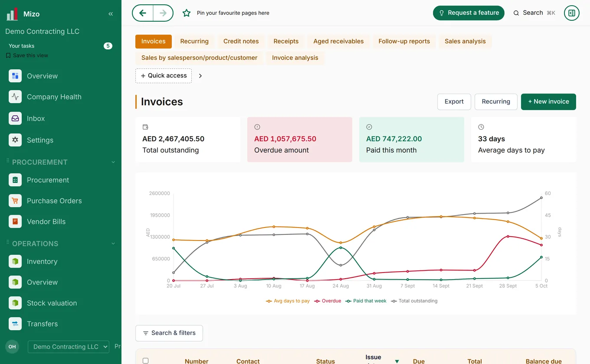This screenshot has width=590, height=364.
Task: Open the Invoice analysis tab
Action: click(x=295, y=58)
